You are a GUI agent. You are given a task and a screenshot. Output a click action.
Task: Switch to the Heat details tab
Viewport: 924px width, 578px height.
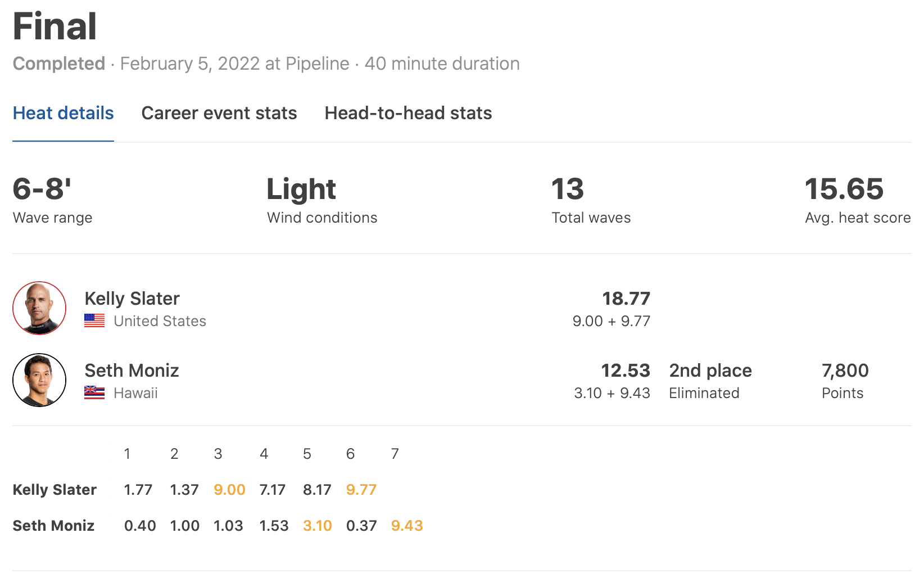point(63,113)
